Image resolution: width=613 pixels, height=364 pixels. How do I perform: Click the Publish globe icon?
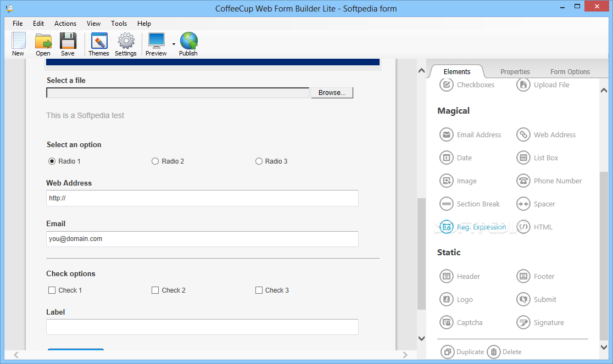[x=188, y=44]
